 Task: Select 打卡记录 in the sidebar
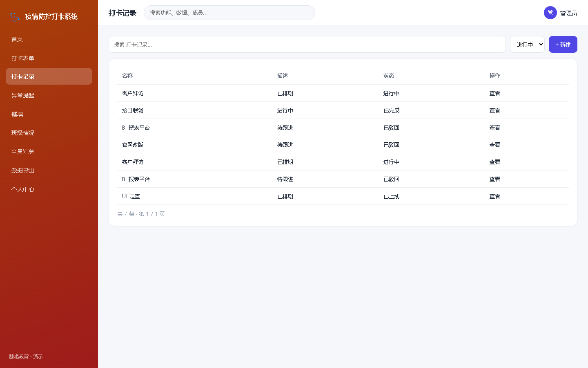[x=49, y=76]
